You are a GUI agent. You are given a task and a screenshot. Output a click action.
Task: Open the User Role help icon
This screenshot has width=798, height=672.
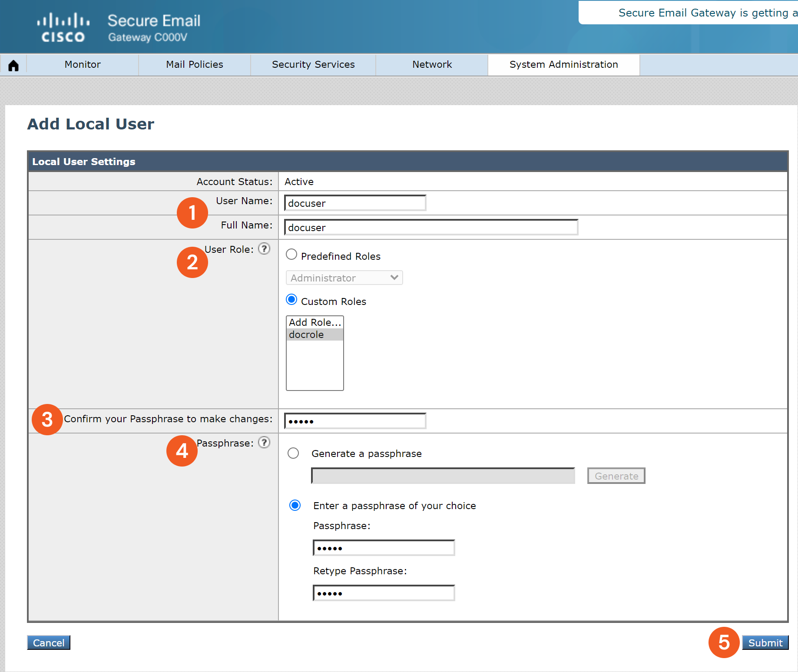click(264, 249)
